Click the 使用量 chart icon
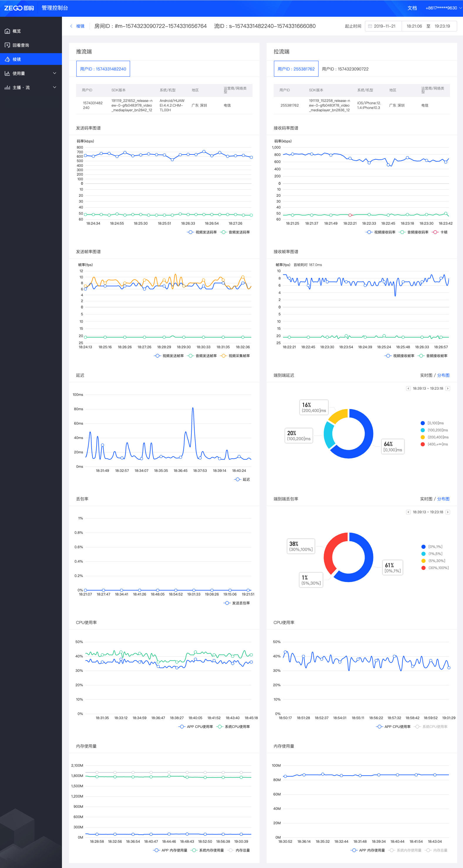 point(7,73)
